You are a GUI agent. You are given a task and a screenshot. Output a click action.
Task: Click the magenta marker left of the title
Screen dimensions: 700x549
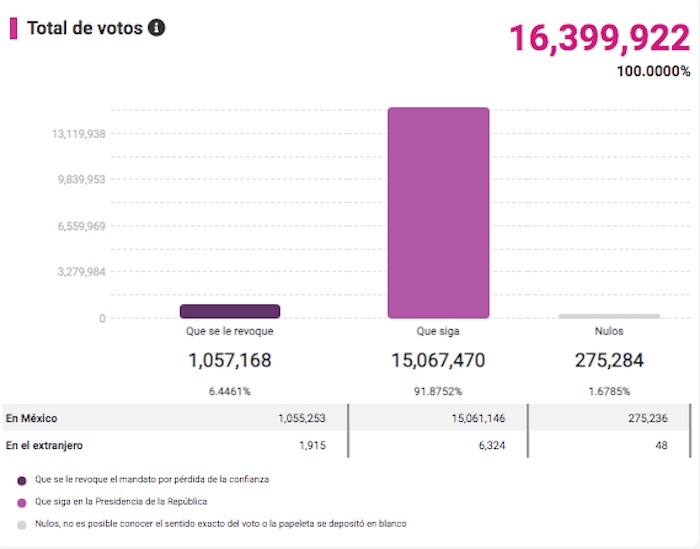tap(14, 28)
